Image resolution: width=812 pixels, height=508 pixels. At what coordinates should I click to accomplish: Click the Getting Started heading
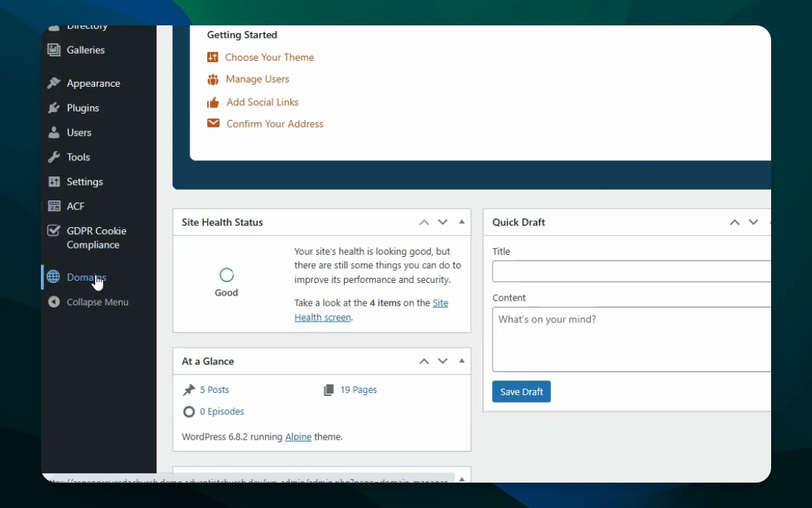click(242, 35)
